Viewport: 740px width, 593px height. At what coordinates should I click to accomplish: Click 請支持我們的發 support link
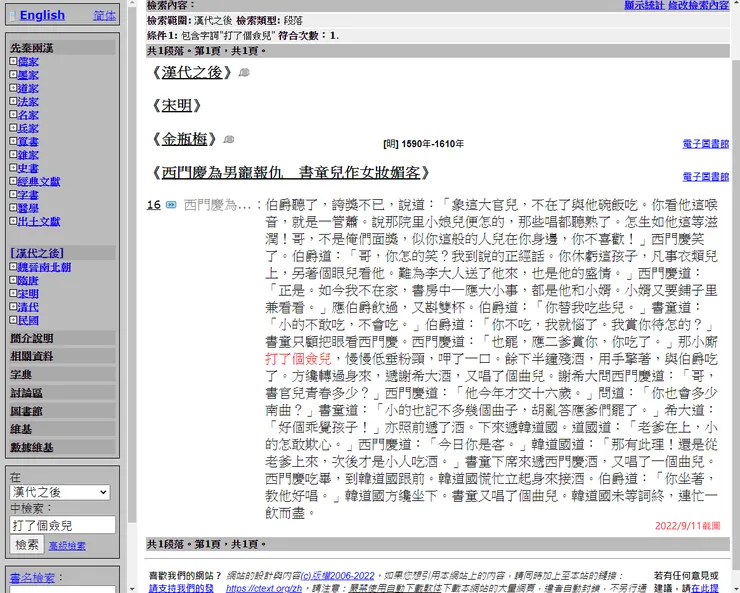coord(181,588)
